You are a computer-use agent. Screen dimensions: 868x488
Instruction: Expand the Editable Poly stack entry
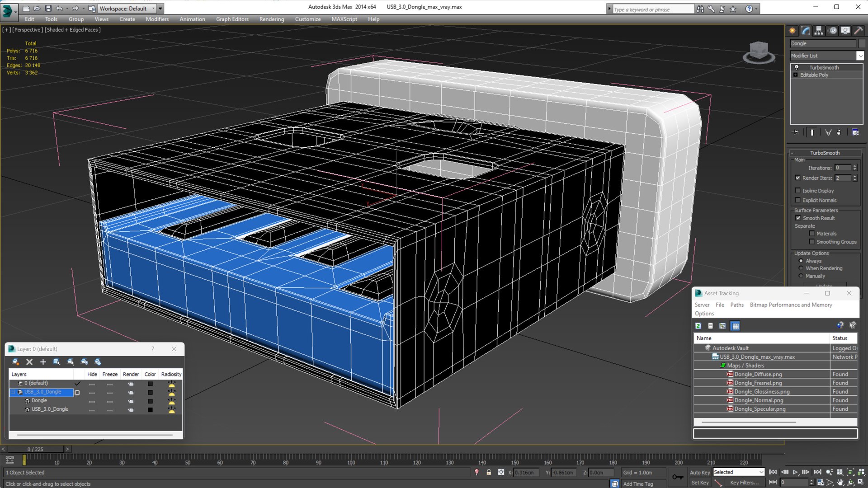(795, 75)
